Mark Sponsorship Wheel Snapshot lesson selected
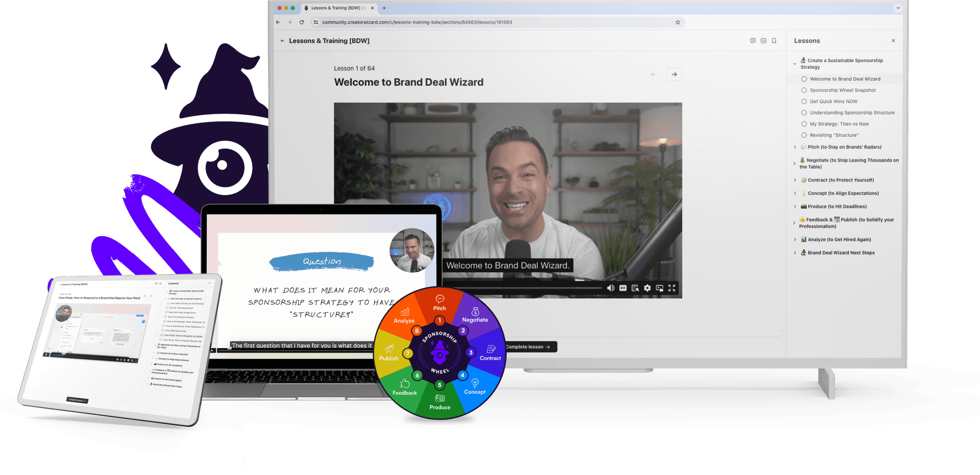The width and height of the screenshot is (980, 475). click(x=842, y=90)
